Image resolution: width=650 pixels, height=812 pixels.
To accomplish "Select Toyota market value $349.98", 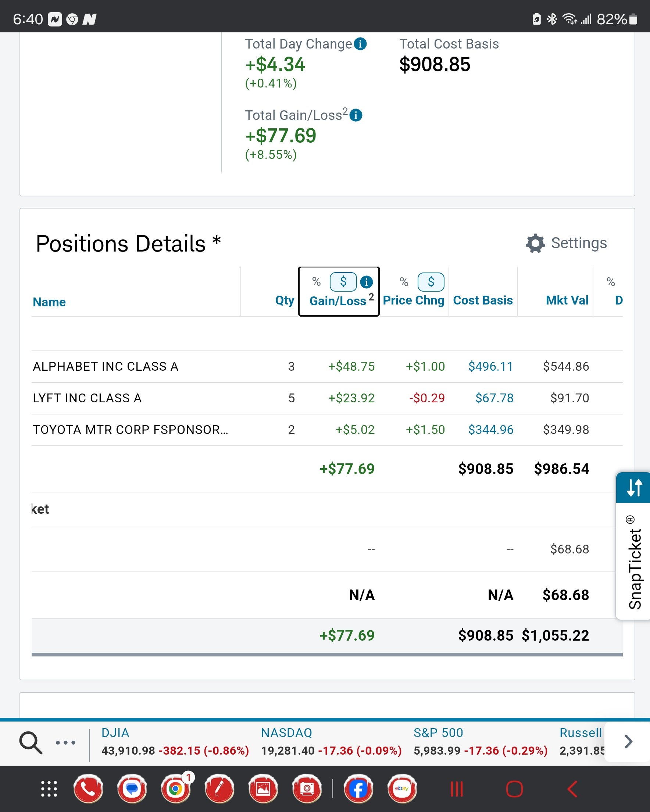I will 566,430.
